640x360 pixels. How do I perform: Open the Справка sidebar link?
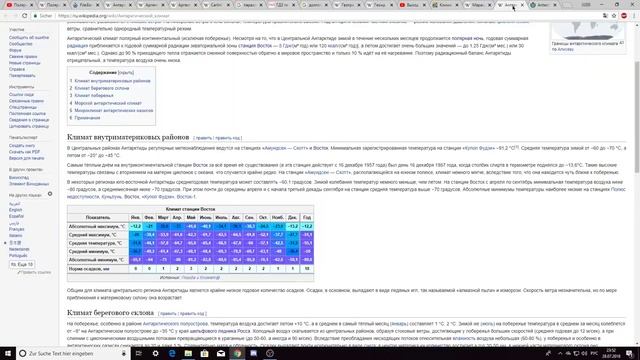click(17, 69)
